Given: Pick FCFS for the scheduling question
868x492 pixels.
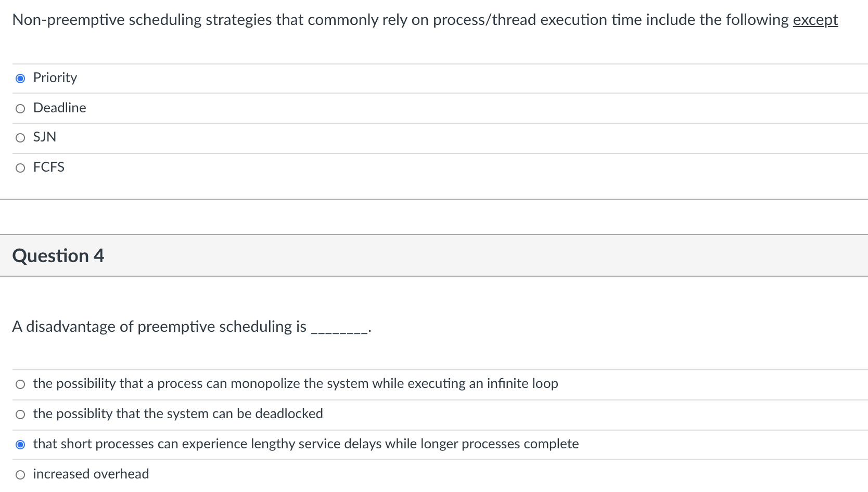Looking at the screenshot, I should point(20,167).
